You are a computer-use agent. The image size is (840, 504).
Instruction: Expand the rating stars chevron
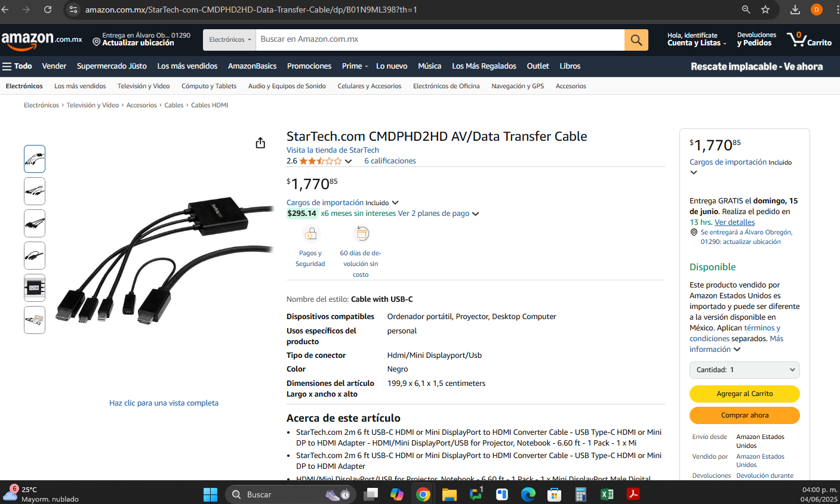pyautogui.click(x=349, y=161)
